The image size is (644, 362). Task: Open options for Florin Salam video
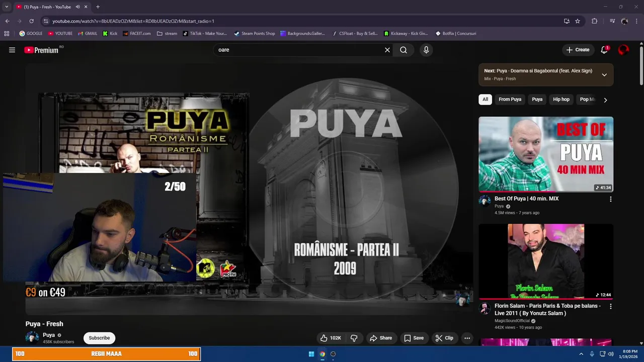click(610, 306)
